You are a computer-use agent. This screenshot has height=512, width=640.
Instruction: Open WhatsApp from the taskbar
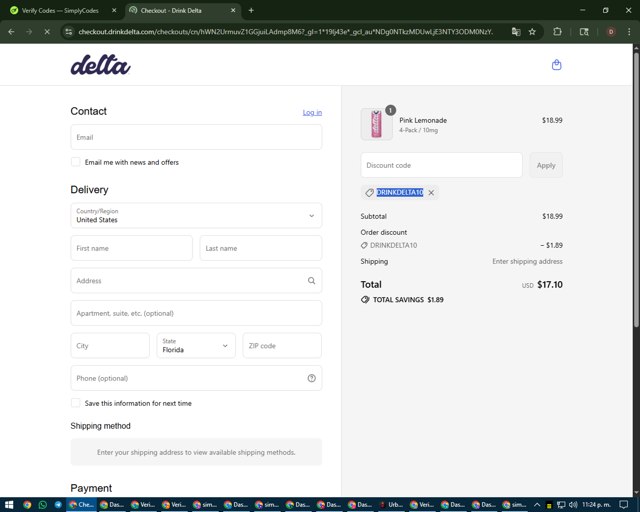click(x=42, y=505)
